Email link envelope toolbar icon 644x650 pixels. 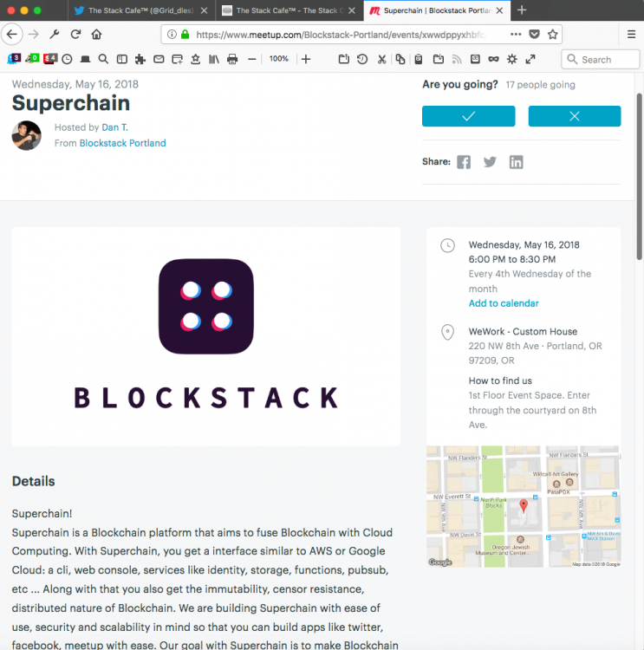tap(159, 59)
